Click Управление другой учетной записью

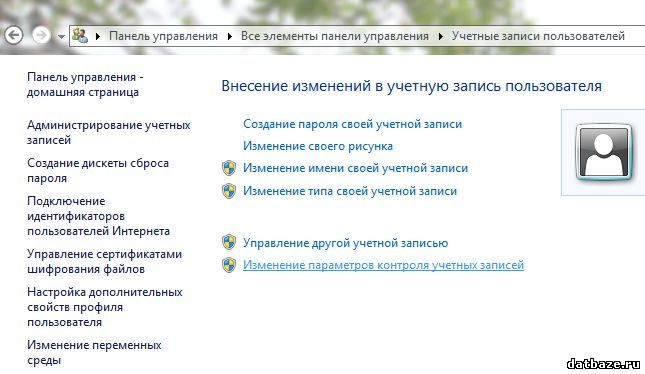[346, 243]
